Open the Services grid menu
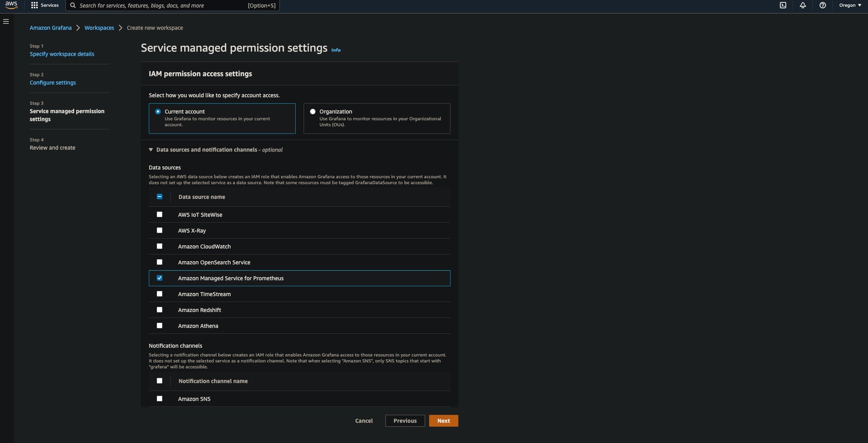 coord(45,5)
